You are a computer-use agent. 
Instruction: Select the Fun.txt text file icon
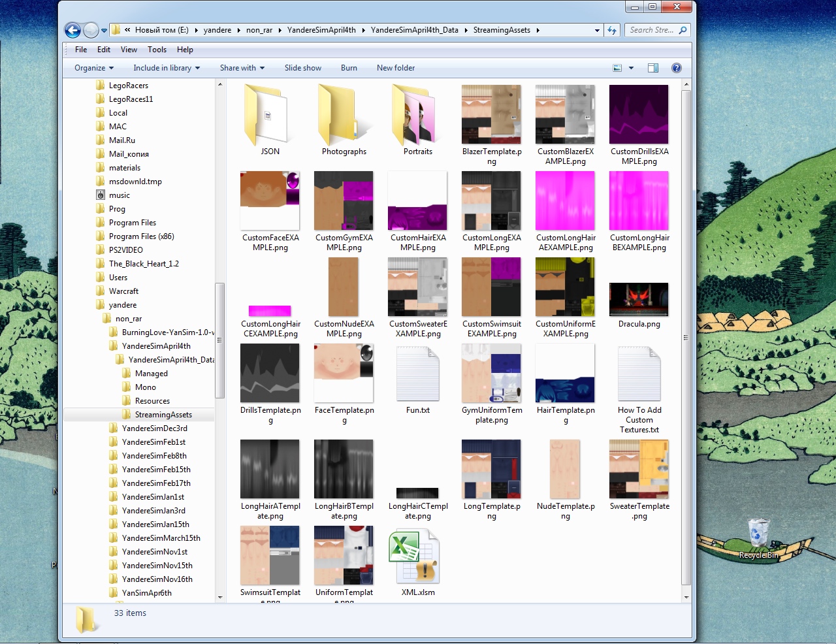point(417,374)
